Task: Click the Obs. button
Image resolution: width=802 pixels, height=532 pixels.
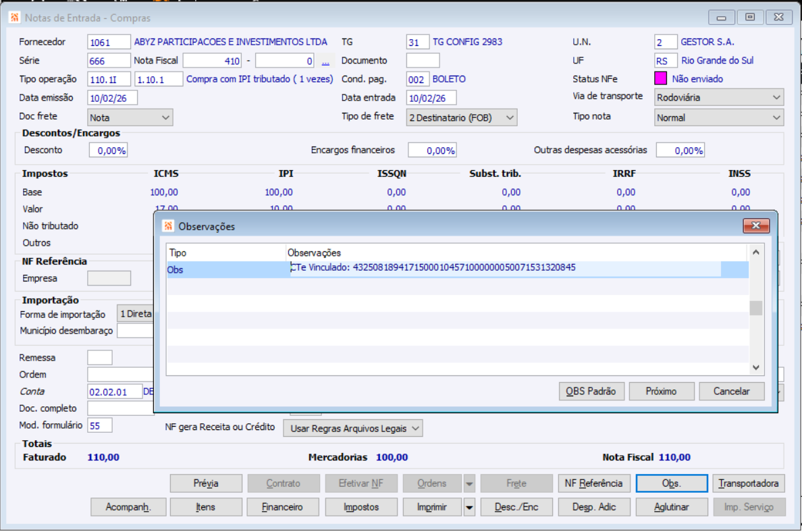Action: pyautogui.click(x=671, y=483)
